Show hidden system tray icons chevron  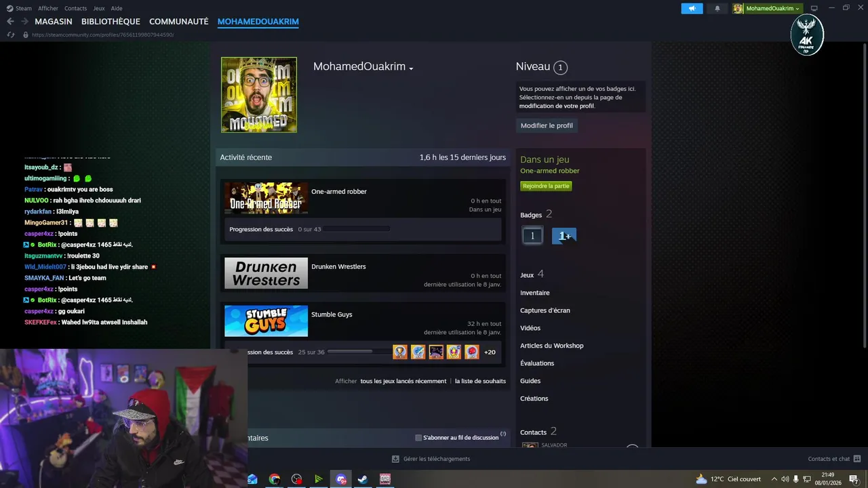tap(774, 479)
